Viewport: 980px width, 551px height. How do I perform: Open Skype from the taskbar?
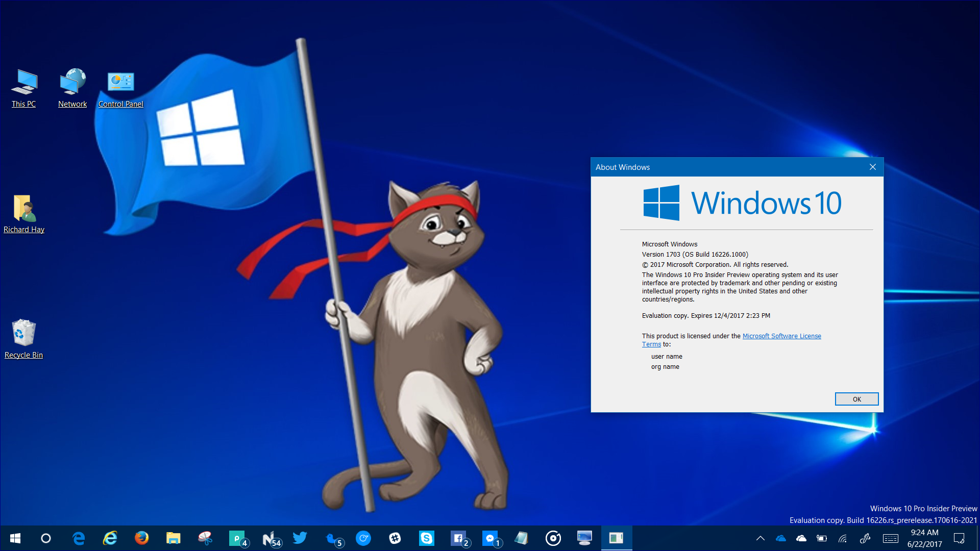point(426,538)
